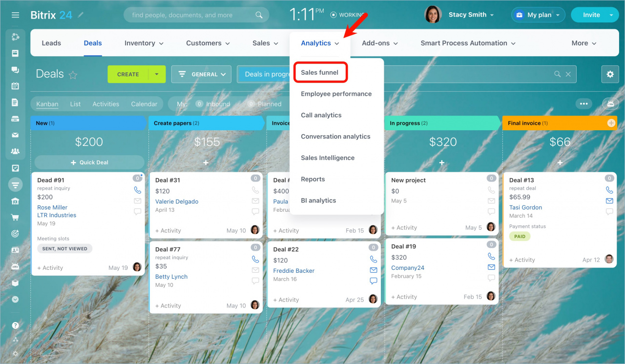Switch to the Activities view
Viewport: 625px width, 364px height.
point(106,104)
